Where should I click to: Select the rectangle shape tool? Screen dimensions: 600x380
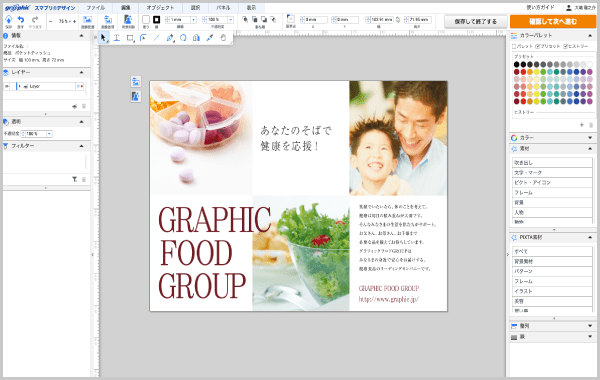pyautogui.click(x=130, y=38)
